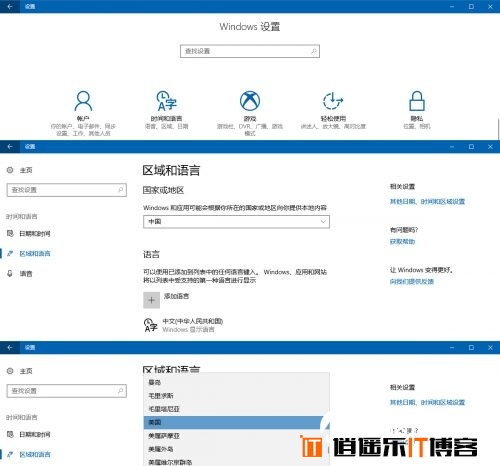Click back arrow in Windows 设置 home window
Image resolution: width=500 pixels, height=466 pixels.
pyautogui.click(x=10, y=6)
